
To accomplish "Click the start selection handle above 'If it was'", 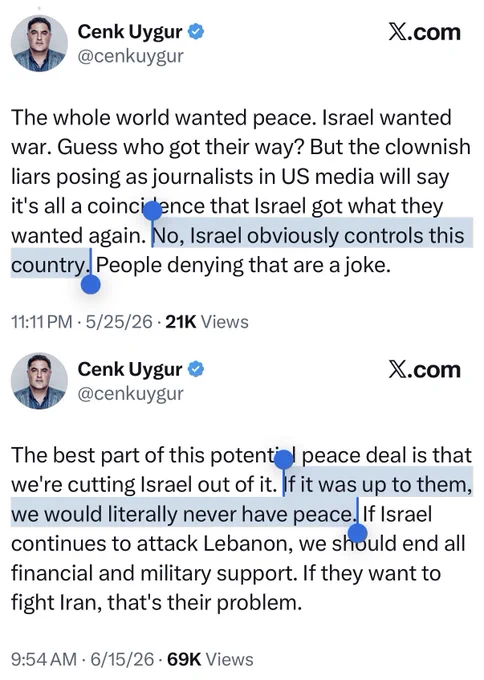I will coord(284,460).
